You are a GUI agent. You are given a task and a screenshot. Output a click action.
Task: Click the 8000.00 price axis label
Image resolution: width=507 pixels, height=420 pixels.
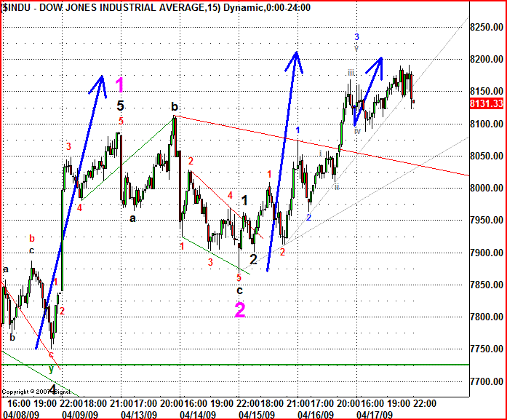coord(485,188)
